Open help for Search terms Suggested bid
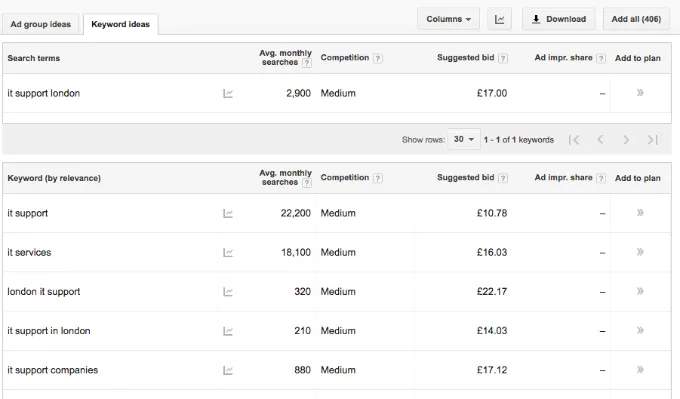 tap(503, 58)
